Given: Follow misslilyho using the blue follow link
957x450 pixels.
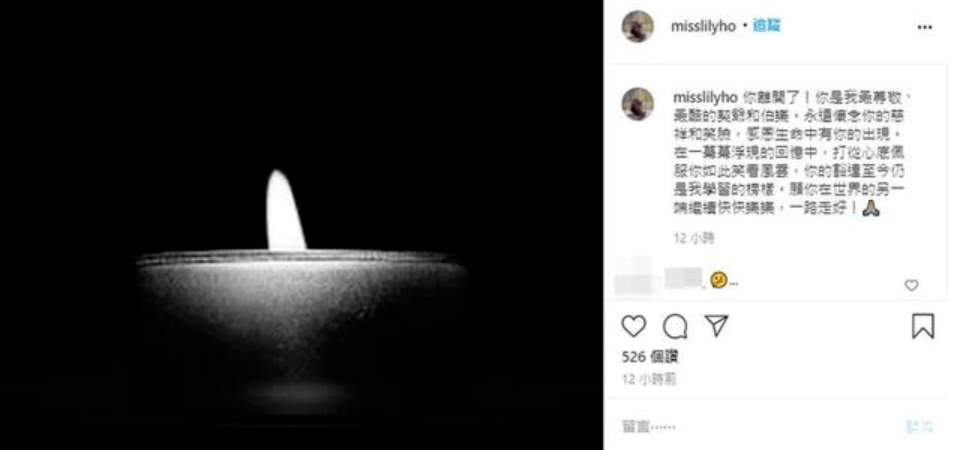Looking at the screenshot, I should [766, 26].
